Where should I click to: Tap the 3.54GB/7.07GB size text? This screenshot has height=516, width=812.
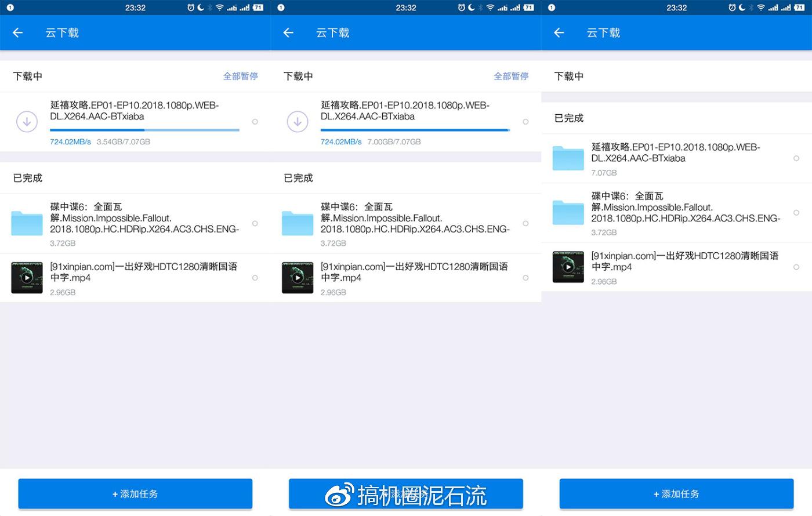[x=124, y=142]
